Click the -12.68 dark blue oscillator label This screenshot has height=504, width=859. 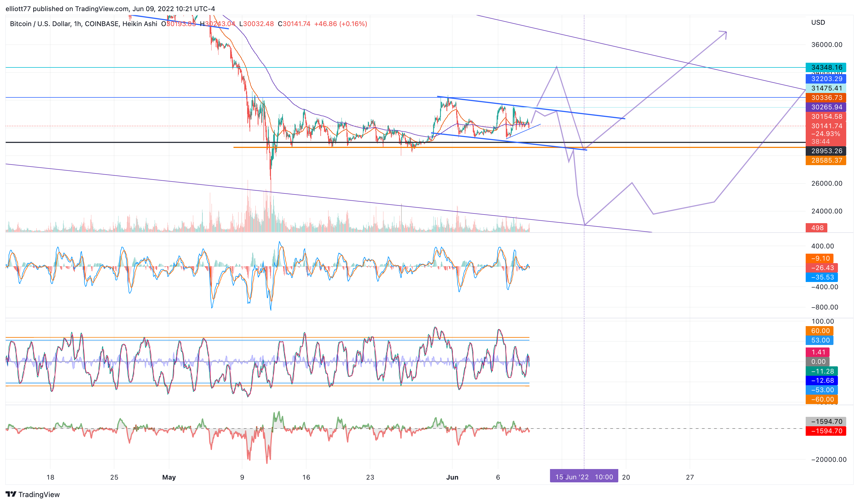pos(822,381)
